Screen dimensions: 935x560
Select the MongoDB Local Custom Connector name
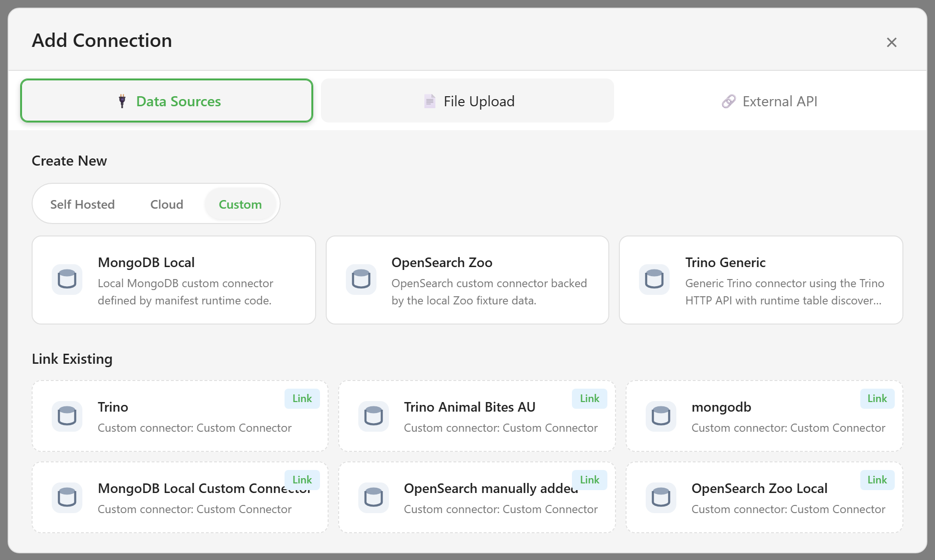pyautogui.click(x=204, y=488)
